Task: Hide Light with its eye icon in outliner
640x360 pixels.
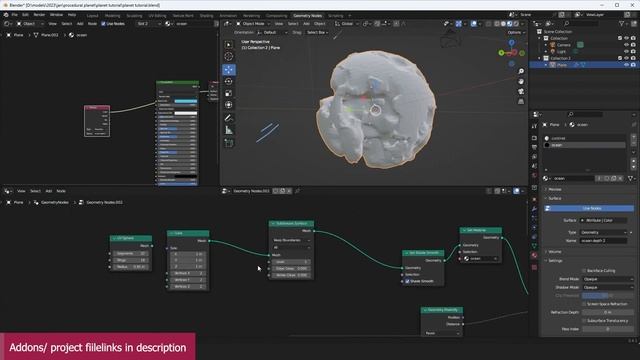Action: point(627,51)
